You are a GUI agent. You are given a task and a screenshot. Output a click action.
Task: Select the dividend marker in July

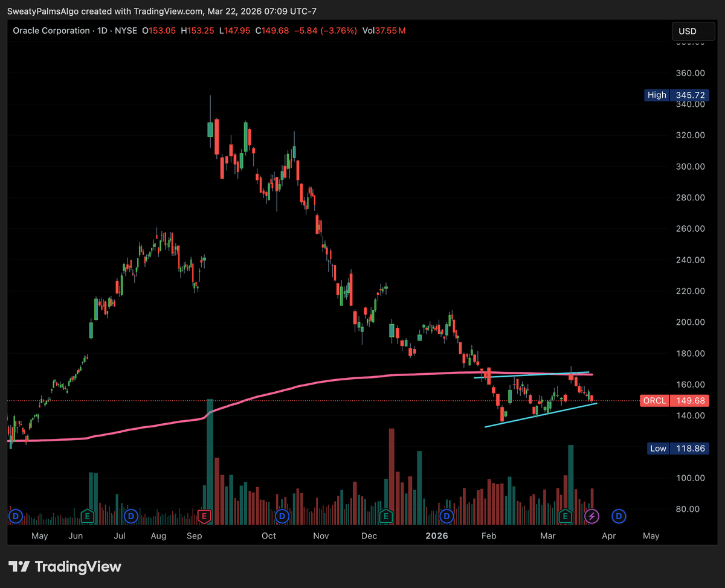(130, 516)
